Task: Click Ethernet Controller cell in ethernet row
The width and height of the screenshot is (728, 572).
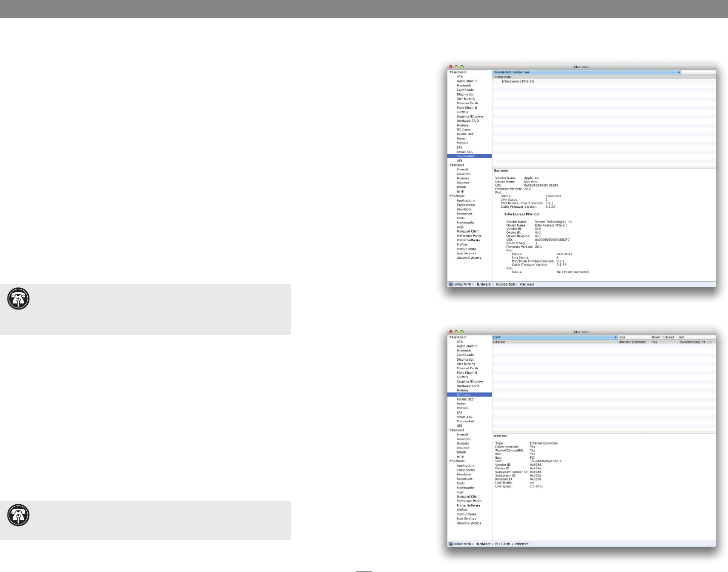Action: click(632, 342)
